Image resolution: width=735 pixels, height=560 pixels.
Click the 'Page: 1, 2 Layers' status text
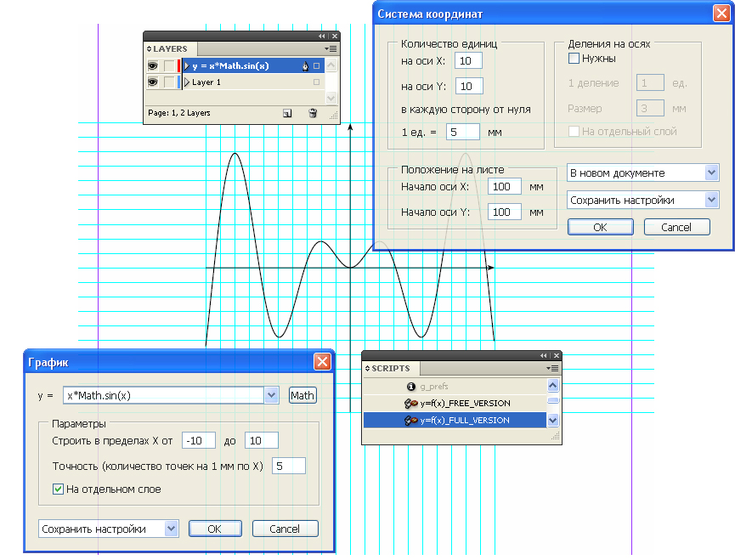point(179,113)
